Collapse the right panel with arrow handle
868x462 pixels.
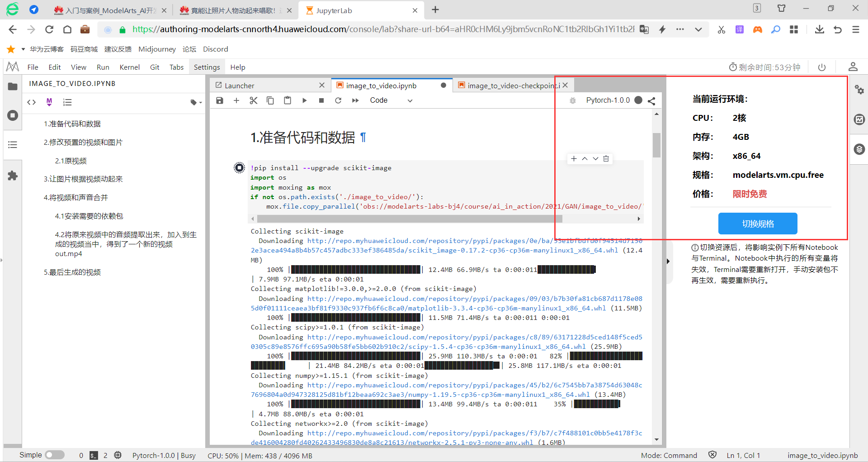[668, 261]
